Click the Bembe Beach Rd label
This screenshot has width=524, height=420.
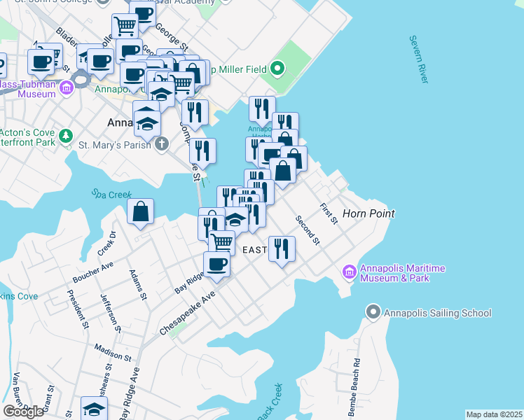point(354,387)
